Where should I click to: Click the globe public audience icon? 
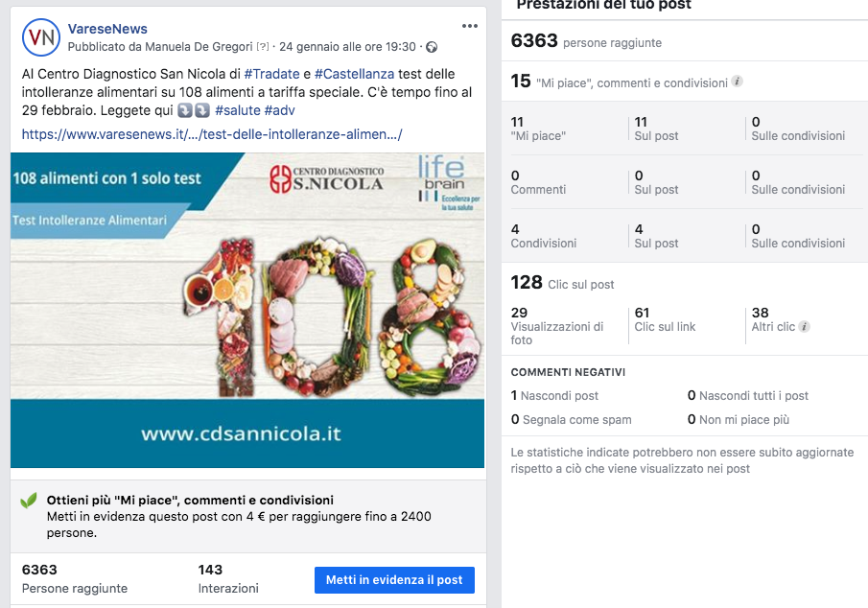pos(432,47)
